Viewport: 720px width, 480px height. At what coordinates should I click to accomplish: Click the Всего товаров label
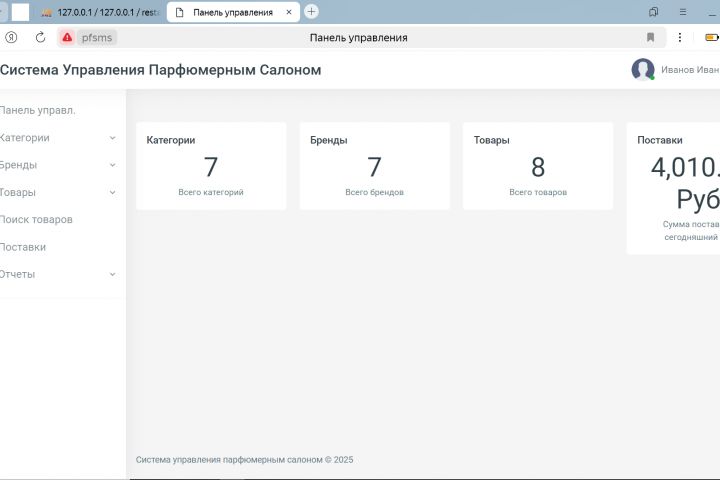coord(538,192)
